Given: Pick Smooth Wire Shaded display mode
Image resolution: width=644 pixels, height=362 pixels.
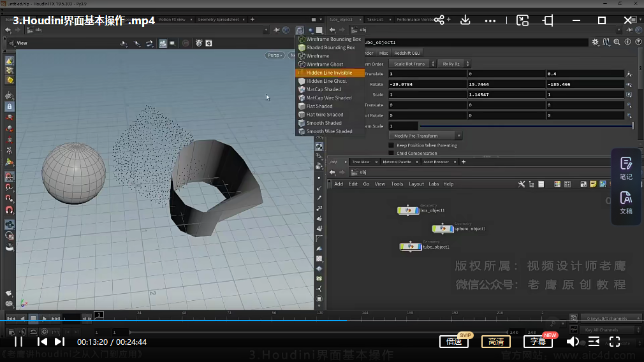Looking at the screenshot, I should click(x=330, y=131).
